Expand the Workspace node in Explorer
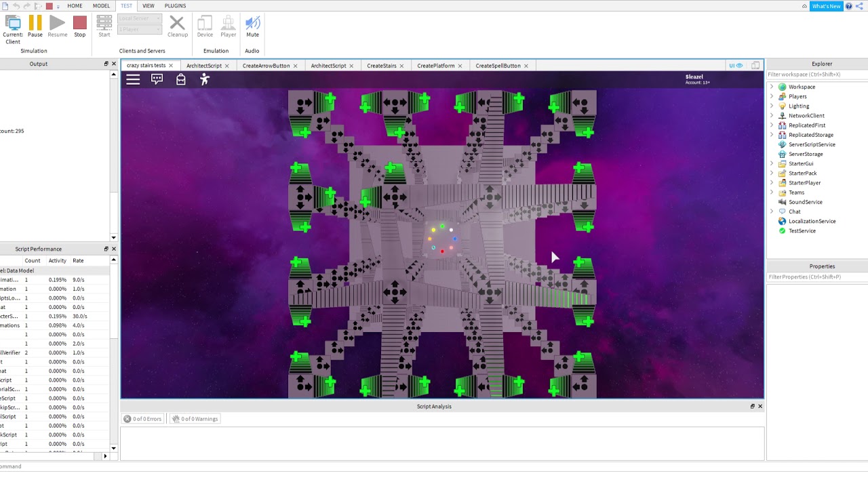This screenshot has width=868, height=488. click(772, 87)
